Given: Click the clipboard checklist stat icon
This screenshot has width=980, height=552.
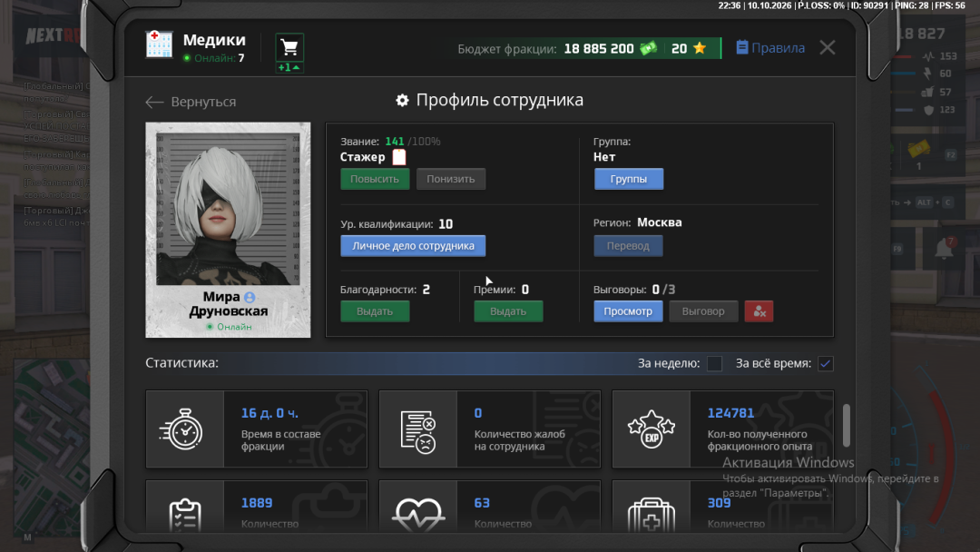Looking at the screenshot, I should [x=185, y=515].
